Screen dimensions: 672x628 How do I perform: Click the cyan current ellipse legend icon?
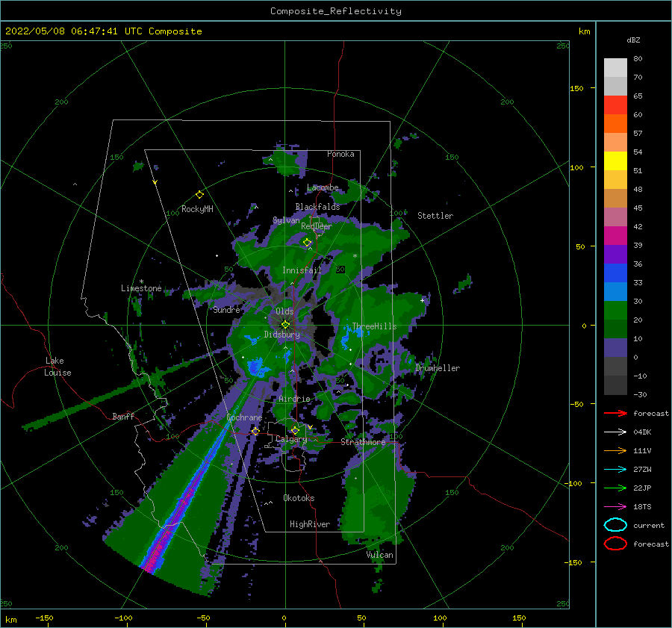615,525
